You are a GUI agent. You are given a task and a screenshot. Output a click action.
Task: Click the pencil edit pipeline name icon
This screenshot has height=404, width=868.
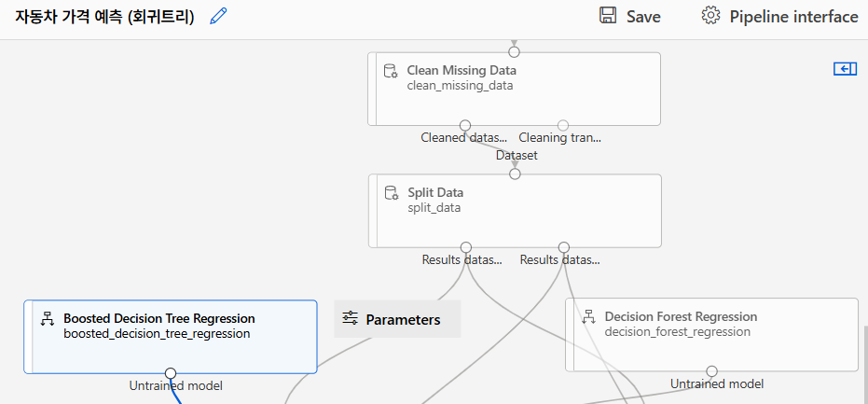pos(218,16)
